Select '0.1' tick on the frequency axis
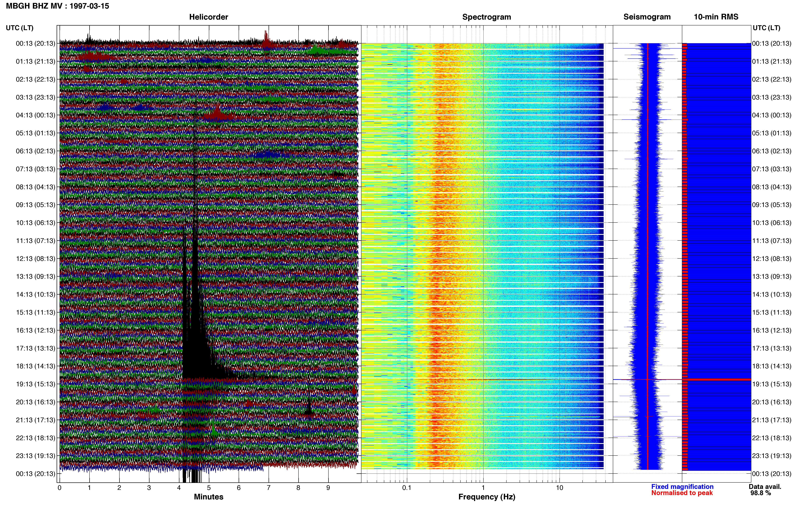812x508 pixels. click(407, 488)
